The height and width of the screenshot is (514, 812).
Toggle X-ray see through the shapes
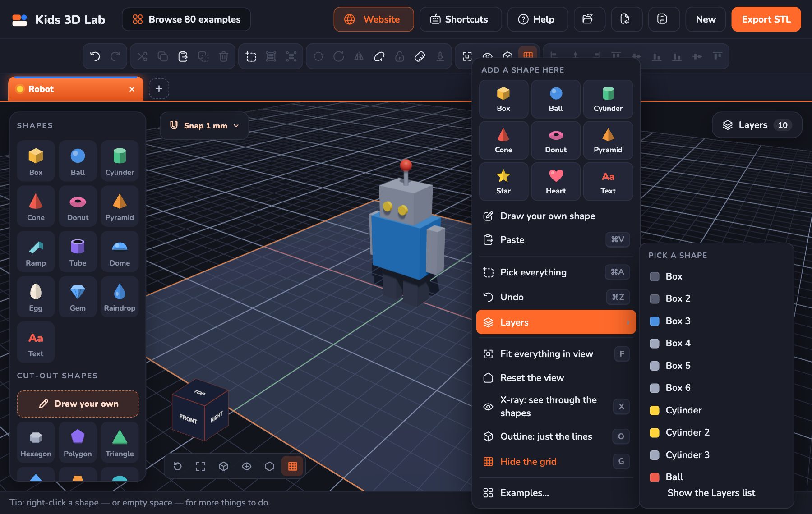556,406
